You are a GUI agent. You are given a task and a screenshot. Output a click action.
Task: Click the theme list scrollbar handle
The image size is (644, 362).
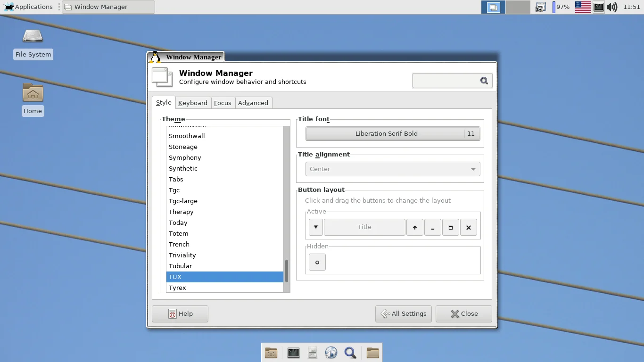286,271
